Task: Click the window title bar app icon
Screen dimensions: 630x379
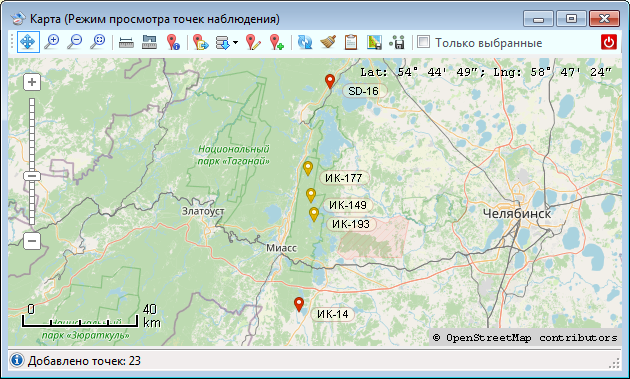Action: pos(18,18)
